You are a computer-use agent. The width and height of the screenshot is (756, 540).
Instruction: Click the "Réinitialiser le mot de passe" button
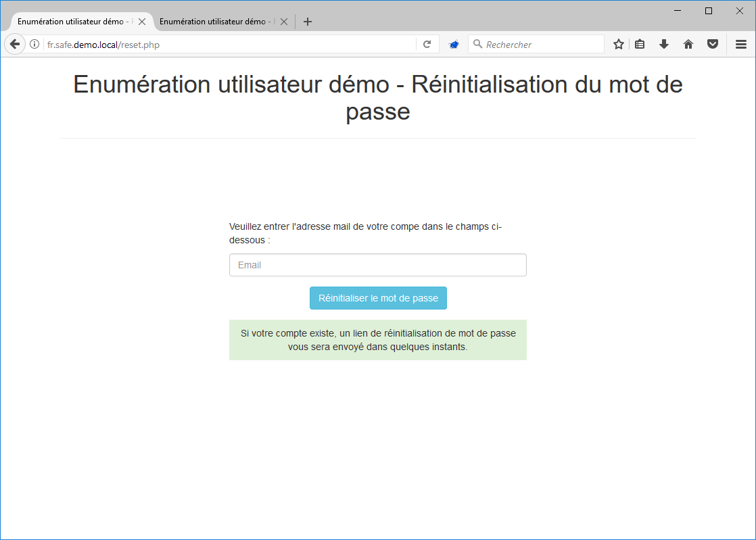[378, 297]
